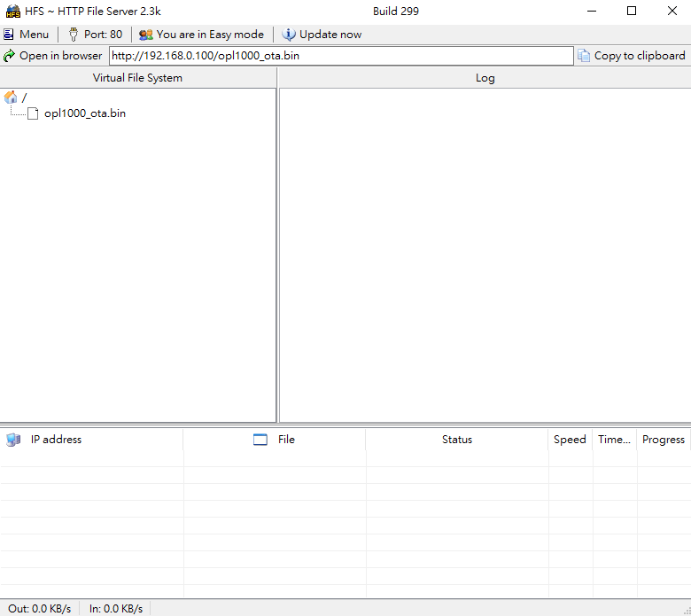Minimize the HFS window
This screenshot has width=691, height=616.
592,11
